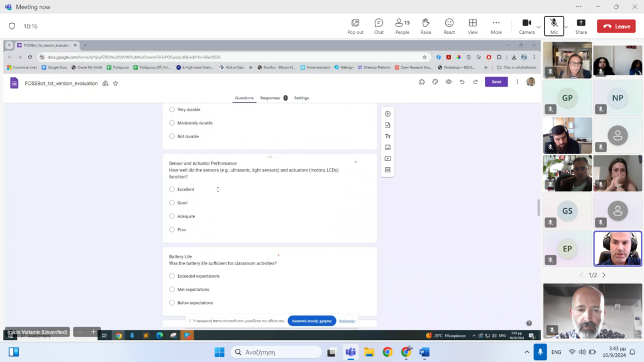Import questions from side toolbar

click(x=387, y=125)
